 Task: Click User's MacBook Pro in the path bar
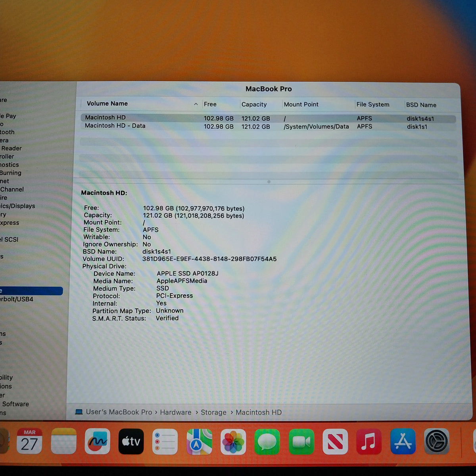(x=119, y=412)
